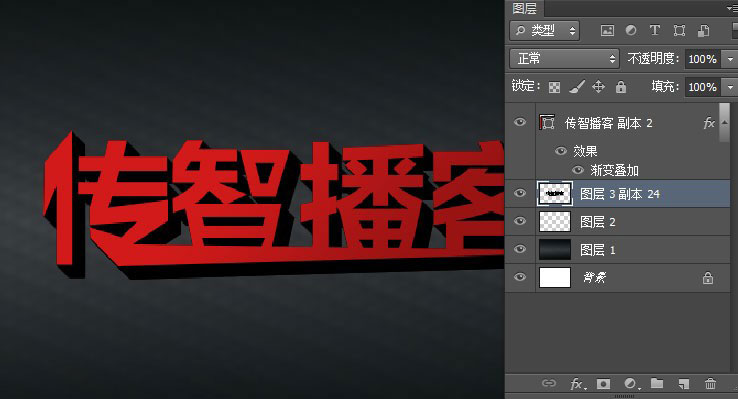Click the 不透明度 100% value field
Screen dimensions: 738x399
[703, 59]
